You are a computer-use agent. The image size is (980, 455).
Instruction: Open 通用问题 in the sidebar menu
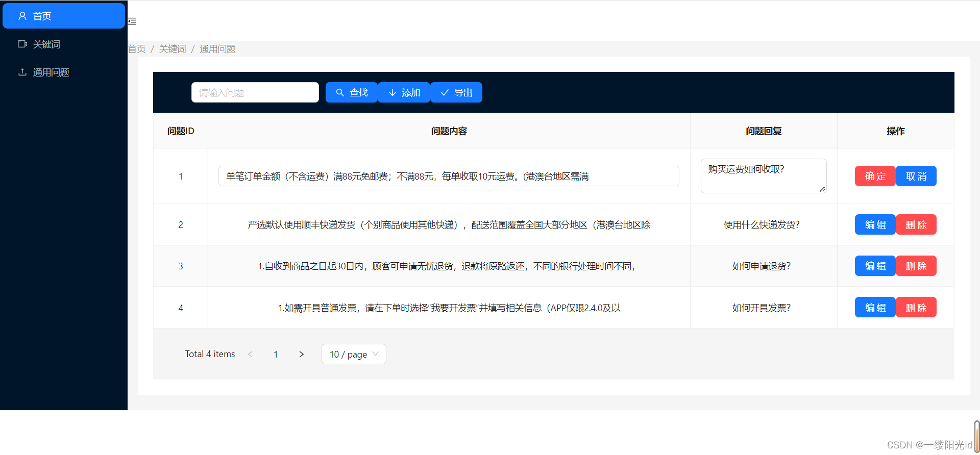coord(64,72)
